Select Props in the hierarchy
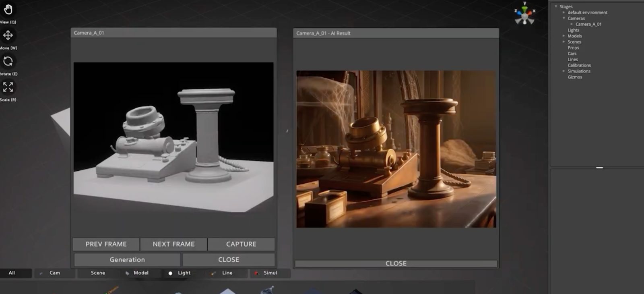 point(573,48)
